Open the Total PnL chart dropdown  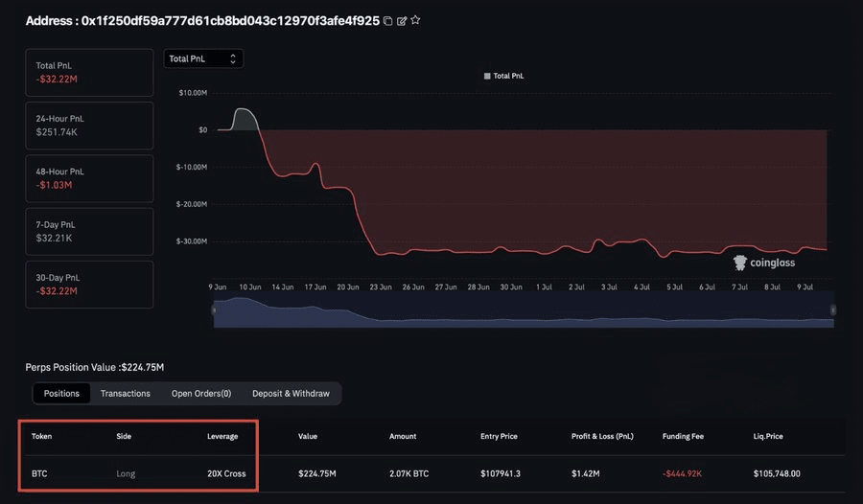coord(203,58)
